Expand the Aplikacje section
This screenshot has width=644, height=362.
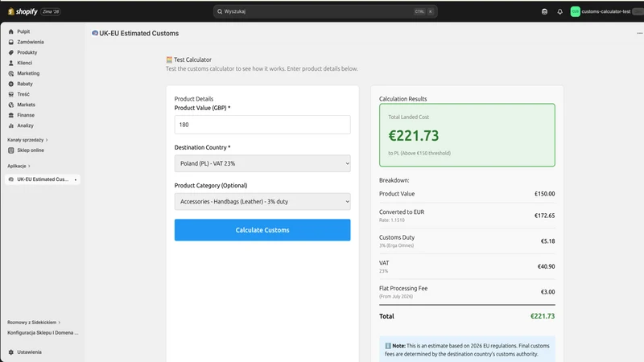[x=19, y=167]
